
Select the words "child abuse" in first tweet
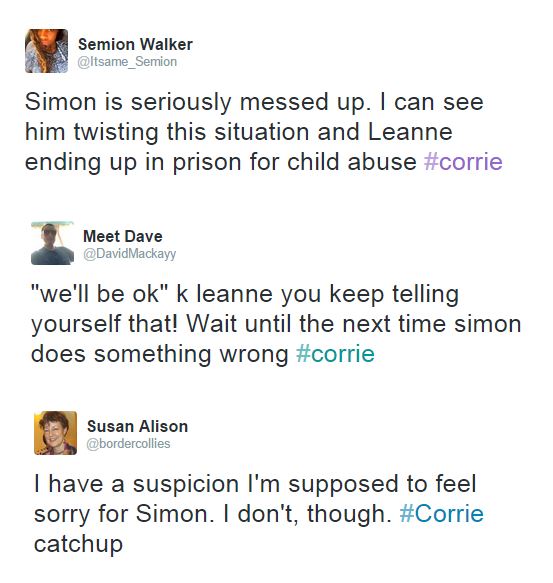pos(352,162)
